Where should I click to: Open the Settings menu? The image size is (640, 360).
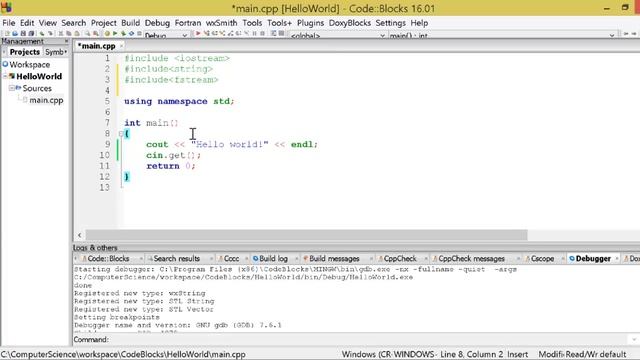(x=391, y=23)
